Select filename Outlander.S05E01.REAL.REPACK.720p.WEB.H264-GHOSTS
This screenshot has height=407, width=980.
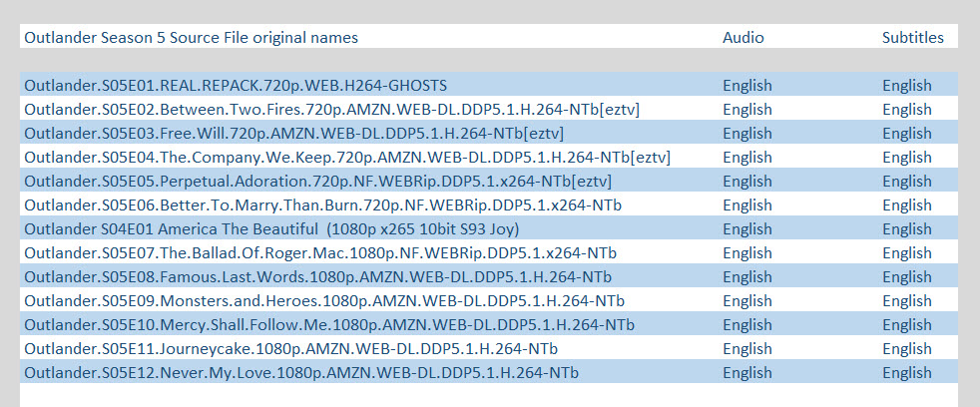(236, 85)
